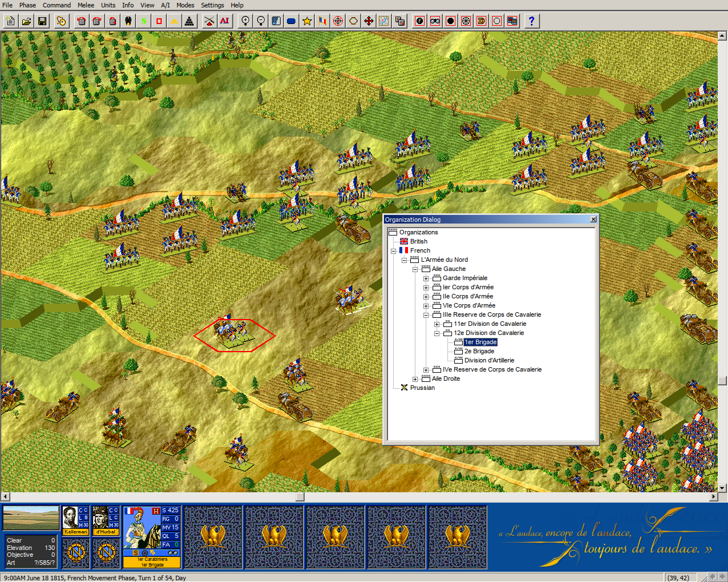Viewport: 728px width, 582px height.
Task: Click the cannonball pyramid toolbar icon
Action: tap(190, 21)
